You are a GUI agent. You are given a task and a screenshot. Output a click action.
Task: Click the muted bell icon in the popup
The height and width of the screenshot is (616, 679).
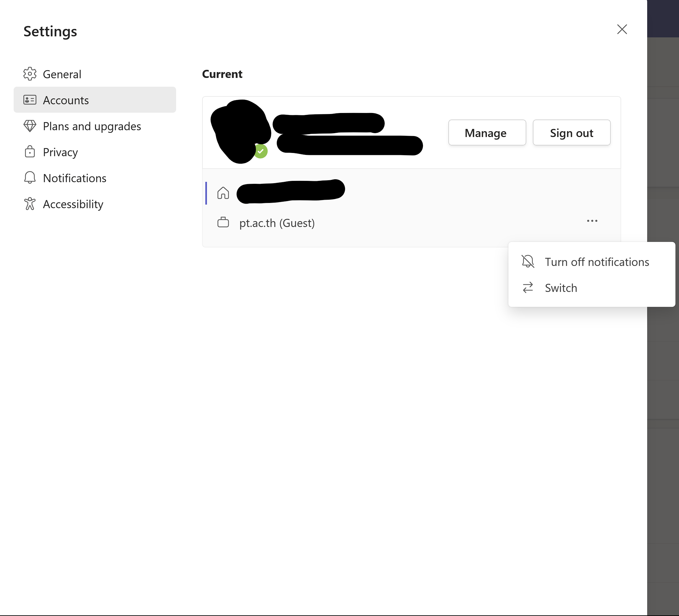pyautogui.click(x=528, y=261)
